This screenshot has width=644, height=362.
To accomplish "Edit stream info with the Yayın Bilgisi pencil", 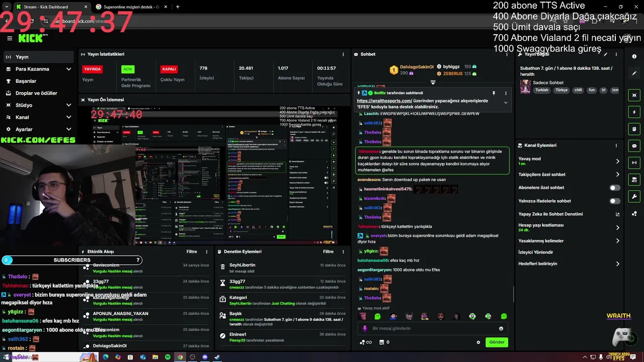I will [605, 54].
